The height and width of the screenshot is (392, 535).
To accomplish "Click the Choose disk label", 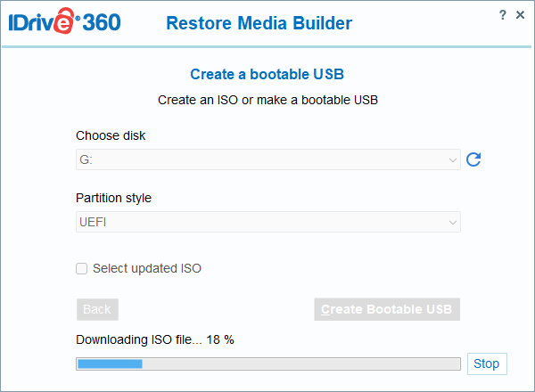I will 111,135.
